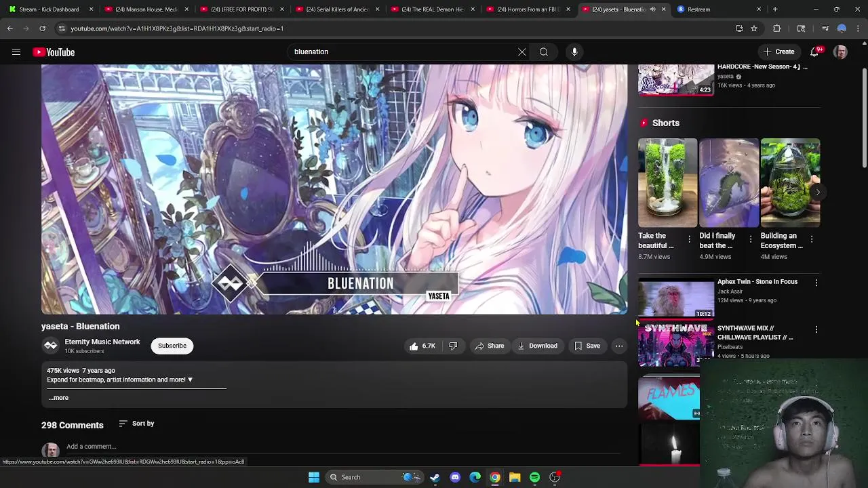This screenshot has width=868, height=488.
Task: Launch Steam from the taskbar
Action: click(x=435, y=477)
